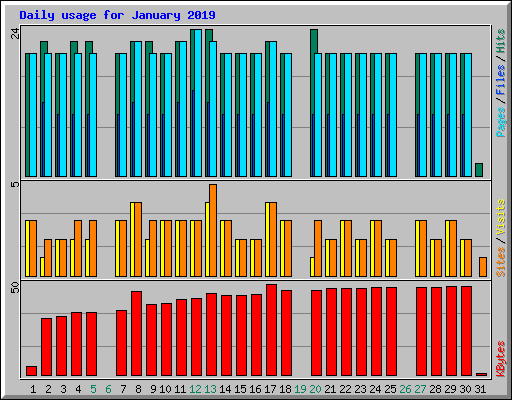Select weekend day label 12
Viewport: 512px width, 400px height.
pyautogui.click(x=195, y=389)
